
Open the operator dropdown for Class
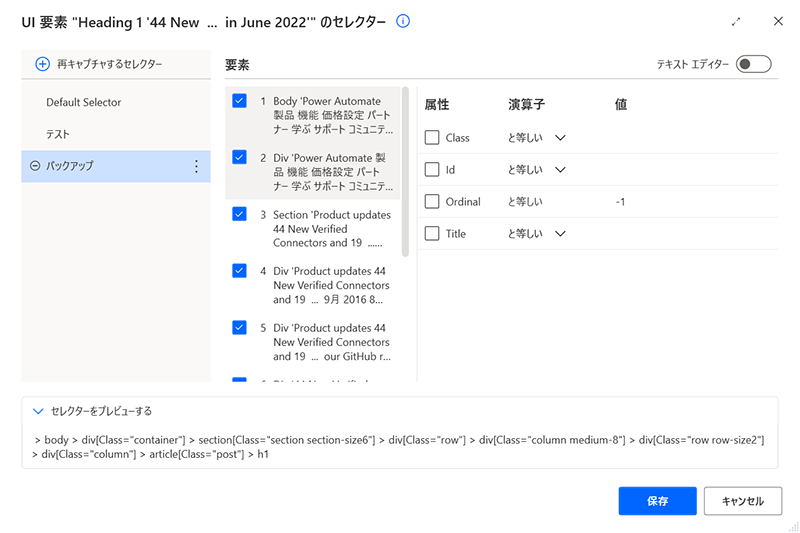(x=559, y=138)
